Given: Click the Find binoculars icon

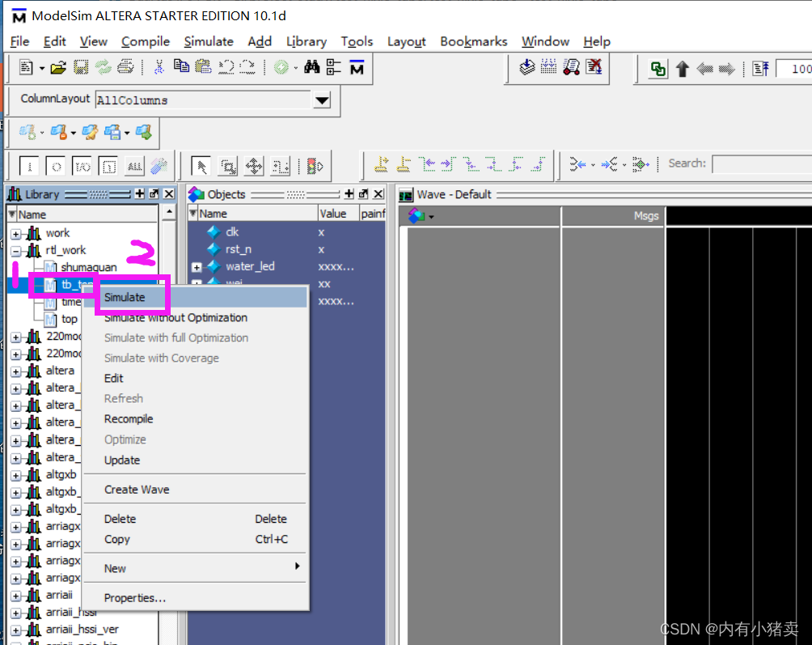Looking at the screenshot, I should coord(311,67).
